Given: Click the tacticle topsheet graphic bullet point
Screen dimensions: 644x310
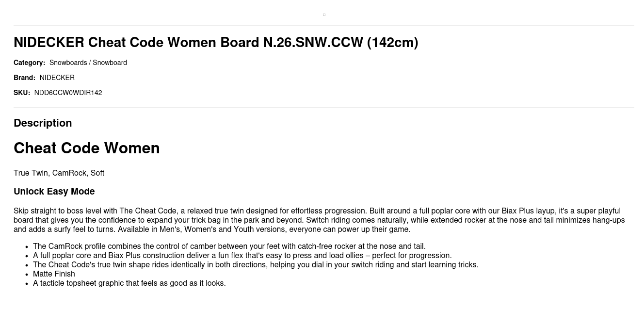Looking at the screenshot, I should click(x=129, y=283).
